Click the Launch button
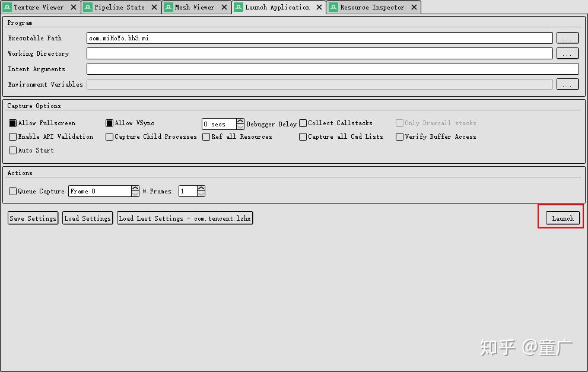The width and height of the screenshot is (588, 372). pos(562,218)
